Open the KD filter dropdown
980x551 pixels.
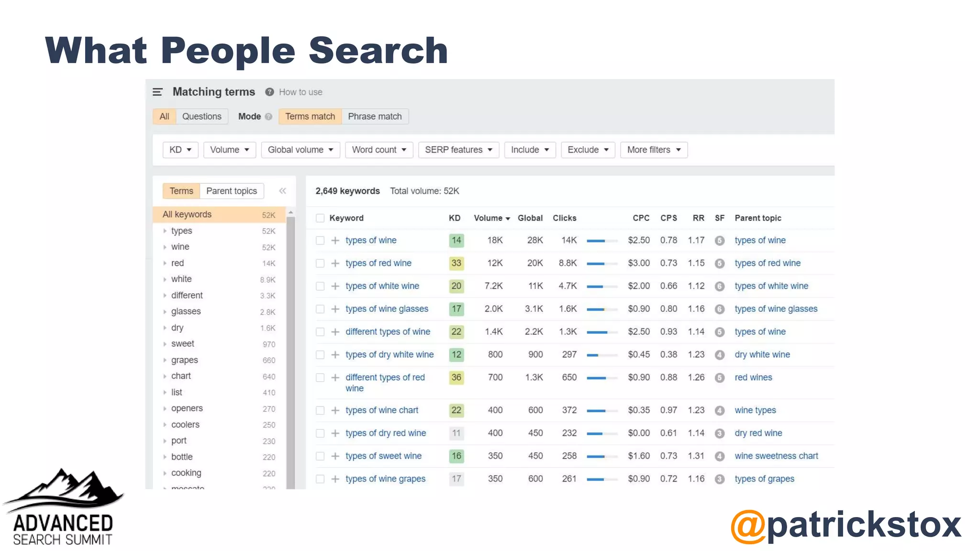(x=180, y=150)
